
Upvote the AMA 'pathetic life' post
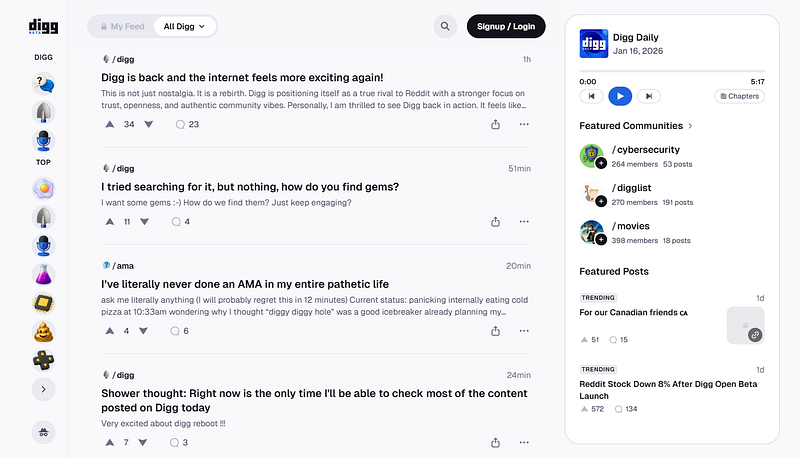[x=110, y=331]
